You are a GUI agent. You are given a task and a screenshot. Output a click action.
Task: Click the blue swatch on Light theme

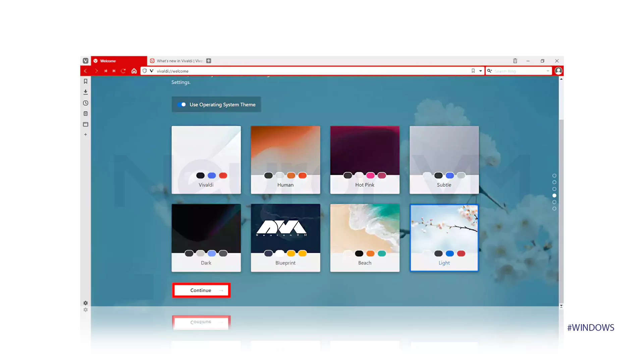[x=450, y=253]
